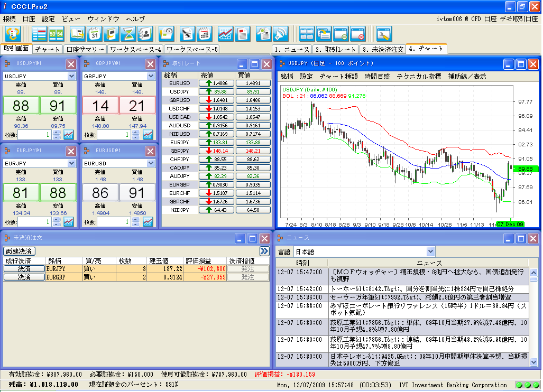
Task: Click the red document report toolbar icon
Action: 242,34
